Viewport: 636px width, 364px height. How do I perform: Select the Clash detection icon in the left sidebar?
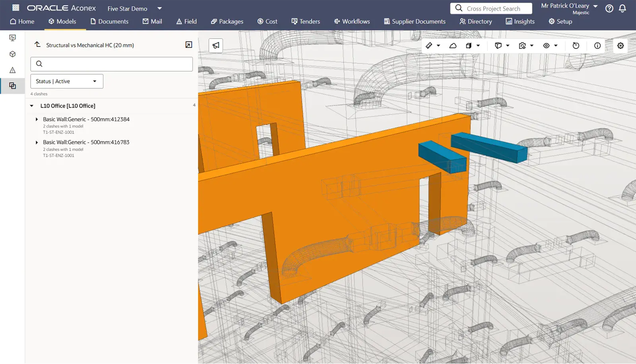click(x=12, y=85)
